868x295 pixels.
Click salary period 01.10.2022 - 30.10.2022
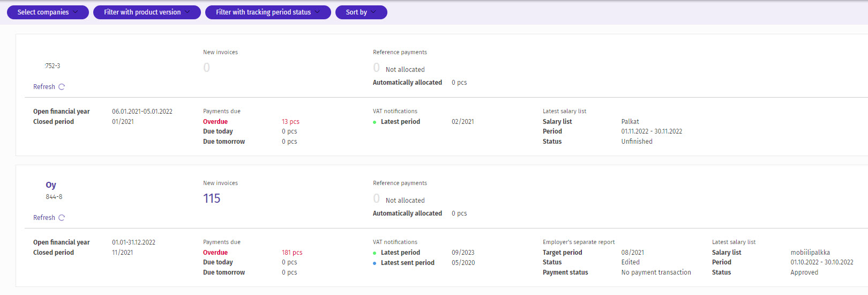click(x=822, y=262)
